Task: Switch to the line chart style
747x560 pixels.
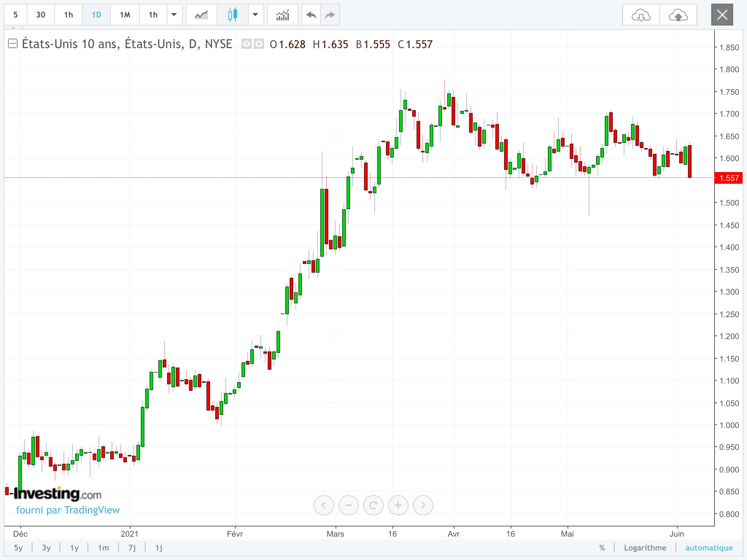Action: [x=201, y=15]
